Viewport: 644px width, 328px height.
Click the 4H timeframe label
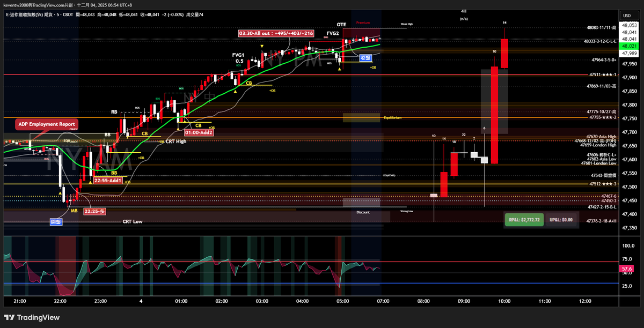pyautogui.click(x=464, y=11)
